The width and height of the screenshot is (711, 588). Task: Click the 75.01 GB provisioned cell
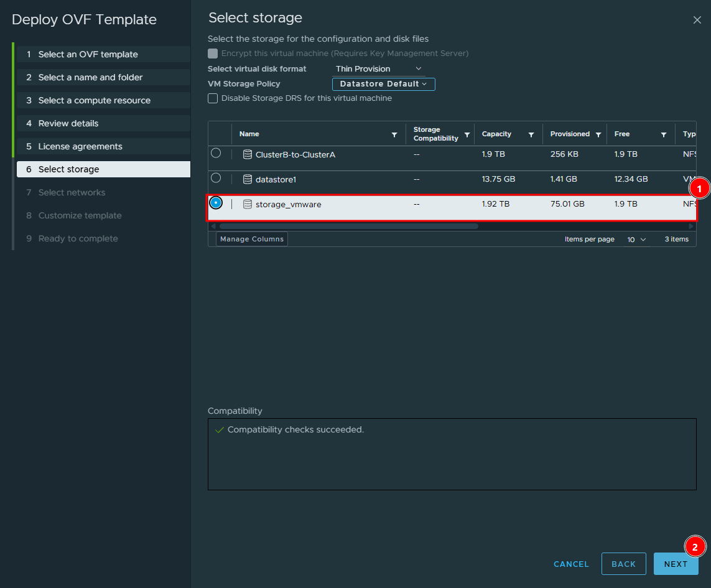[x=567, y=204]
